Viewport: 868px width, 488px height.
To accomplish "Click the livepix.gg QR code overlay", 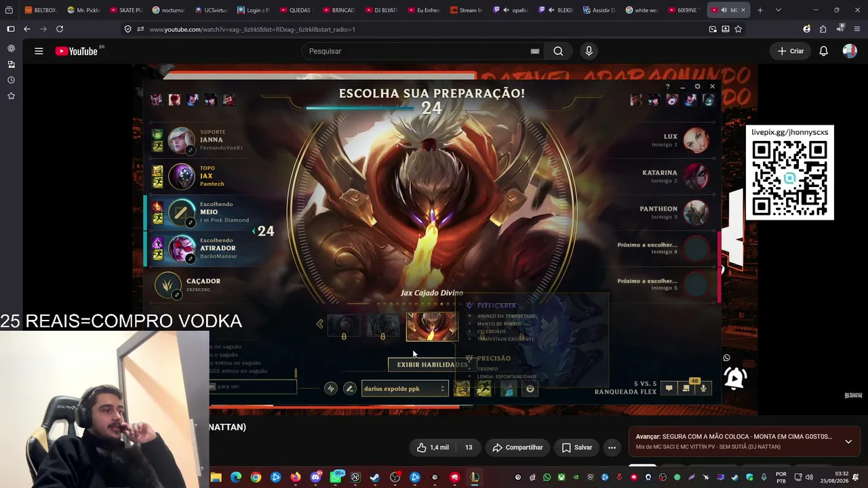I will (x=790, y=173).
